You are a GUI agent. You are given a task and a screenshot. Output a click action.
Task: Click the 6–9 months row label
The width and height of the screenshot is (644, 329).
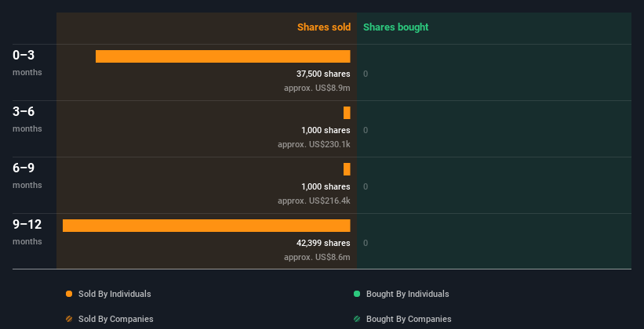tap(27, 175)
